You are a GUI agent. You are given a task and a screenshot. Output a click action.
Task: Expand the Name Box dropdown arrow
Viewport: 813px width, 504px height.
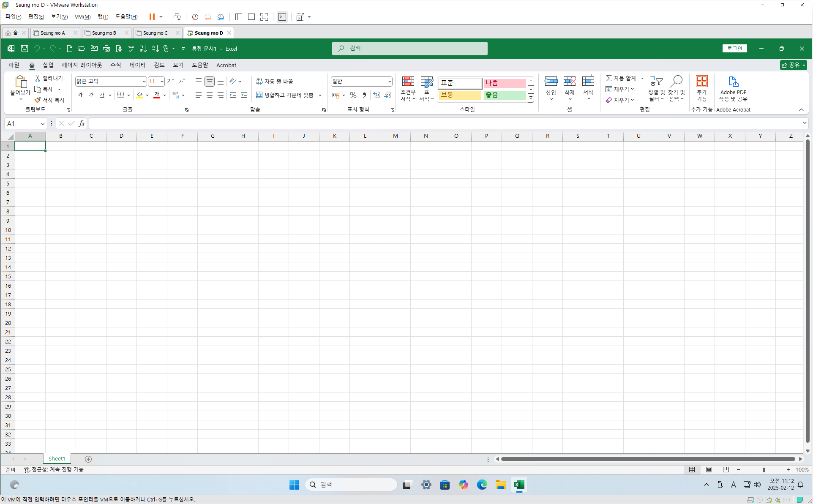coord(42,123)
